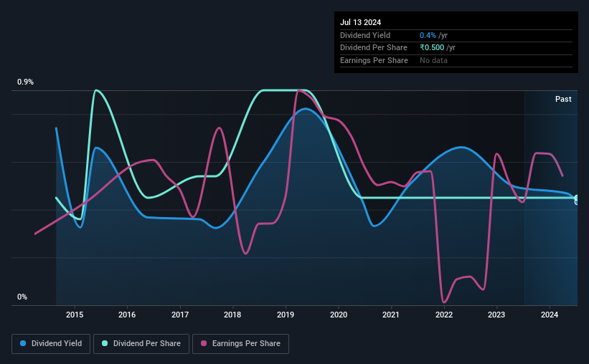
Task: Click the 2018 x-axis label
Action: tap(232, 315)
